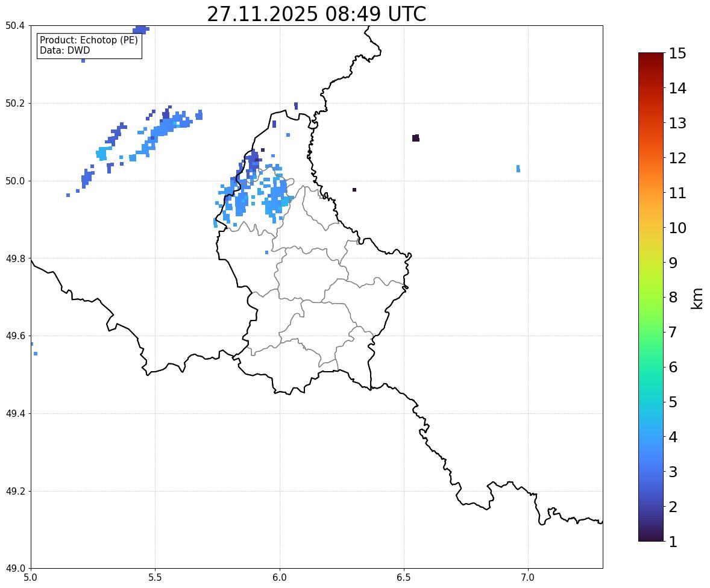This screenshot has height=588, width=710.
Task: Click the dark red top of colorbar
Action: pos(651,59)
